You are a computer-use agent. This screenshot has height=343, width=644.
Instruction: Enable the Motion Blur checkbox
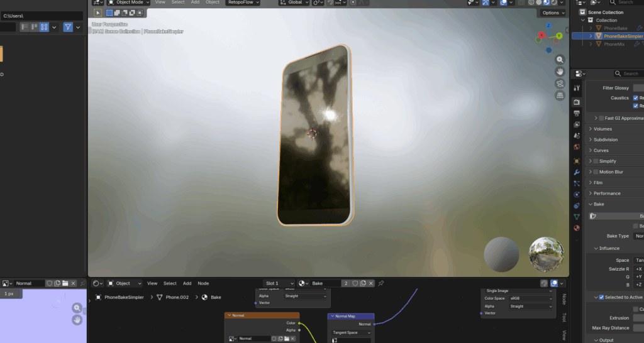pyautogui.click(x=596, y=172)
